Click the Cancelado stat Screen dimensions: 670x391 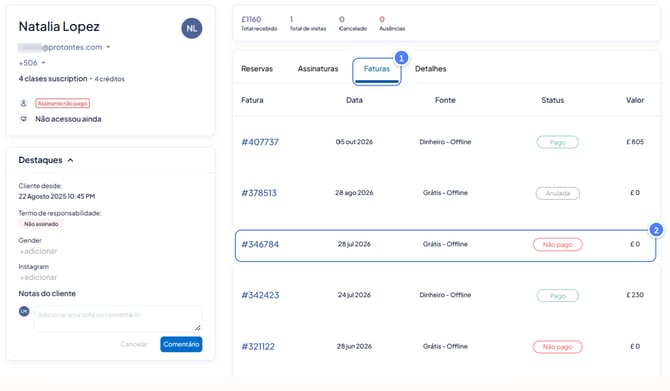[353, 24]
